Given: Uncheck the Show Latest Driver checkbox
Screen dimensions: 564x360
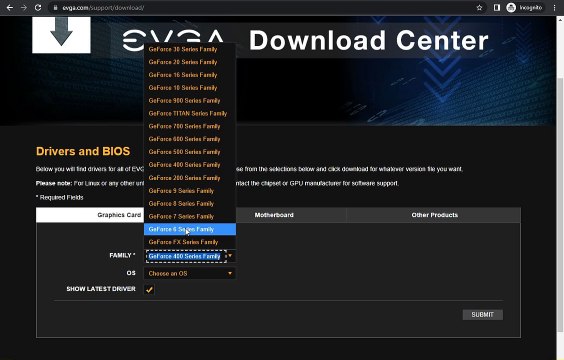Looking at the screenshot, I should [x=149, y=289].
